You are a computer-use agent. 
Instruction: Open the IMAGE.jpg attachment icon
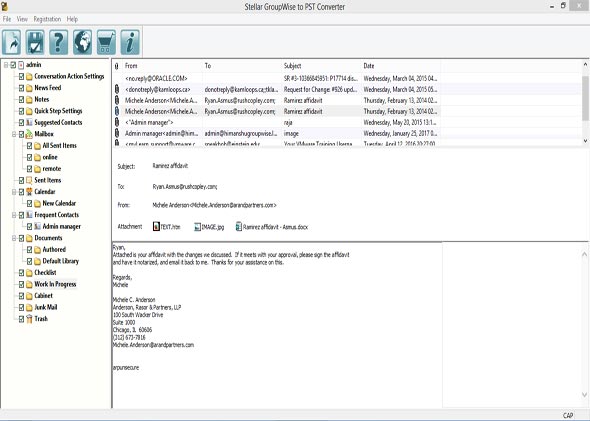click(197, 226)
